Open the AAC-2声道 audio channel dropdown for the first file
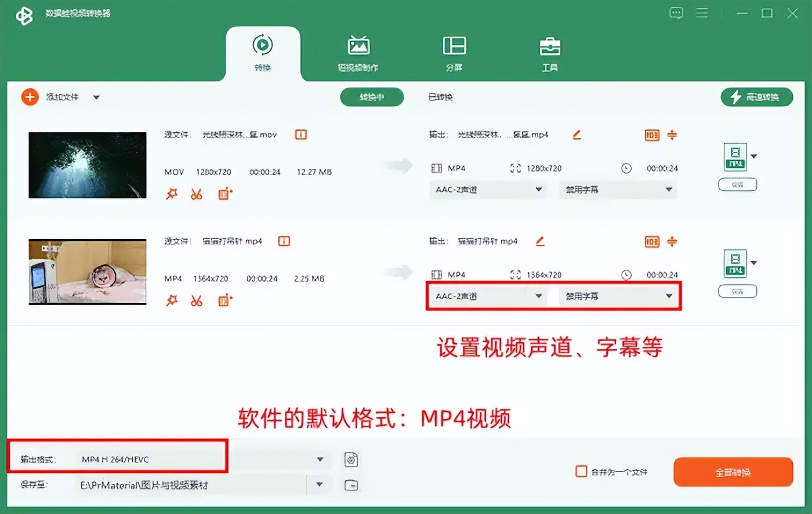 point(487,190)
